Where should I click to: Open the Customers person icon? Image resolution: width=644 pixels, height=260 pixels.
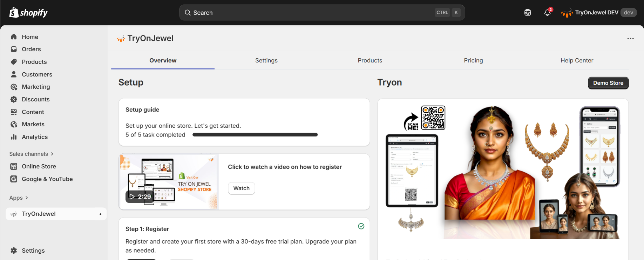point(14,74)
